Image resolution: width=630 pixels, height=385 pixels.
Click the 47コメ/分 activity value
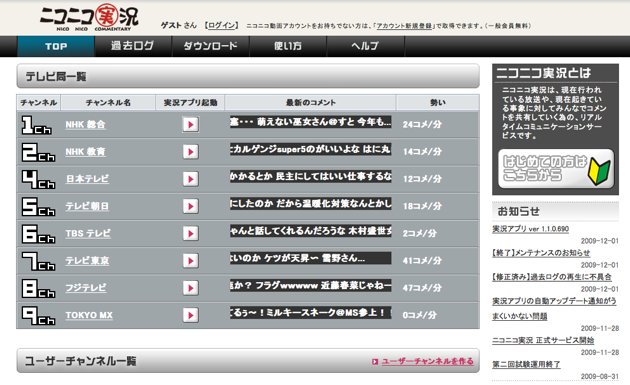point(422,288)
